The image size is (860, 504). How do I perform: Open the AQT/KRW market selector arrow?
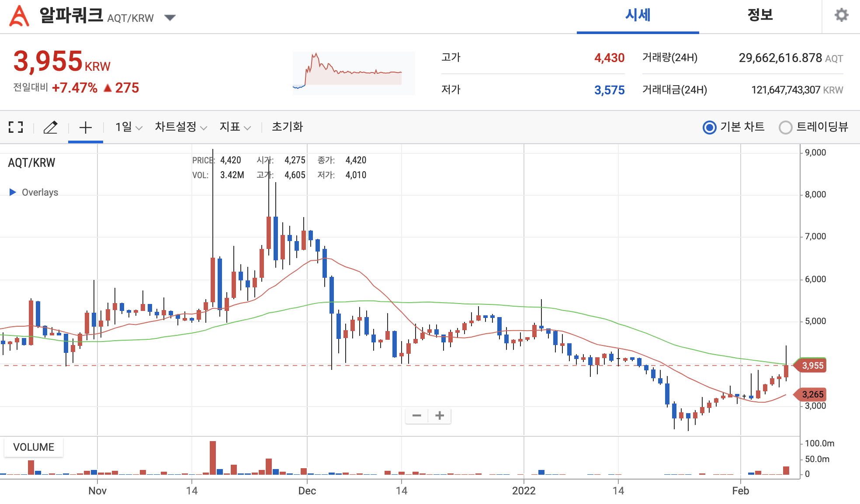pyautogui.click(x=170, y=17)
